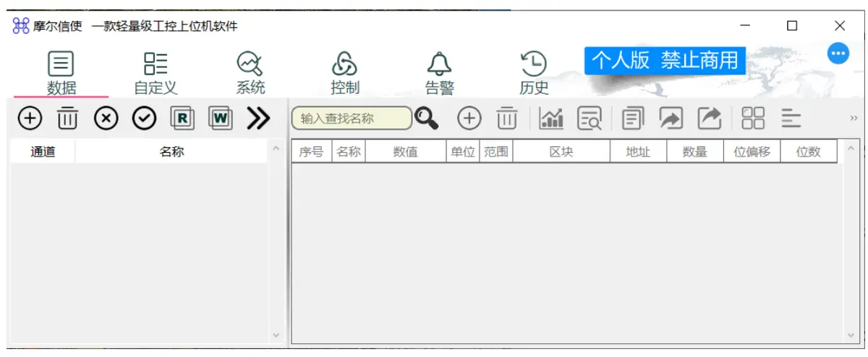Expand right toolbar overflow chevron

[x=854, y=118]
